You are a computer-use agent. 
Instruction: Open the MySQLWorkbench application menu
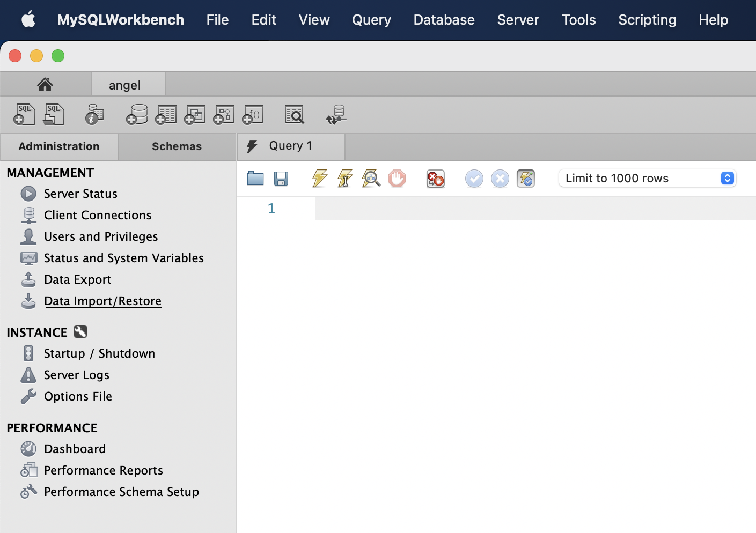click(121, 20)
